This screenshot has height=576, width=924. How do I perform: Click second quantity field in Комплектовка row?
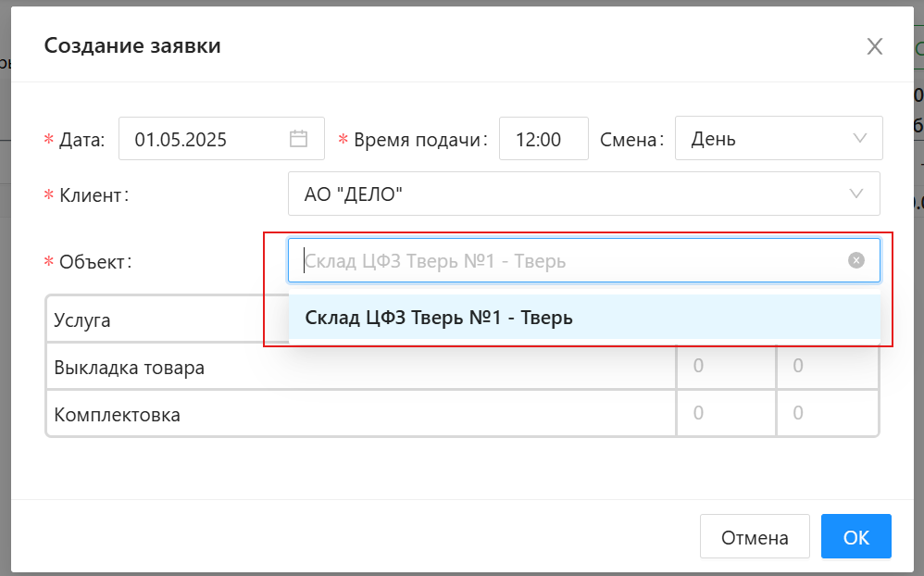point(826,413)
